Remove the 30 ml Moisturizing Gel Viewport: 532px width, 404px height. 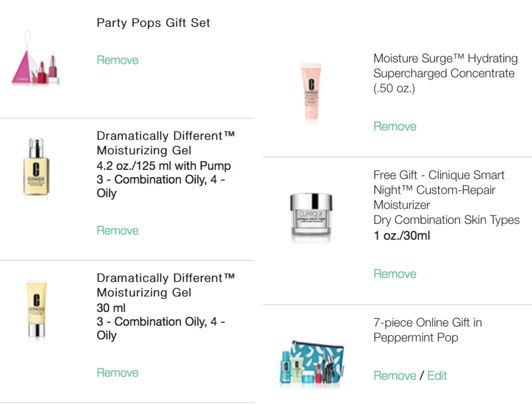(118, 373)
